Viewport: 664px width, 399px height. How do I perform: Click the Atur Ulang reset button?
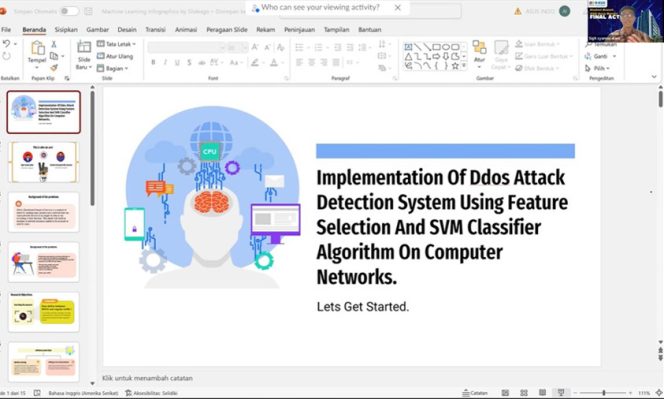(x=115, y=56)
